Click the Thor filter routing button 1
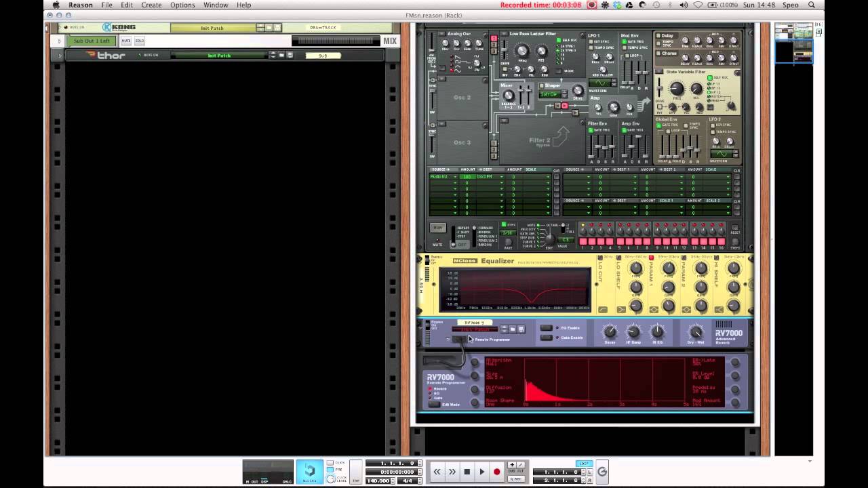The image size is (868, 488). pos(494,37)
